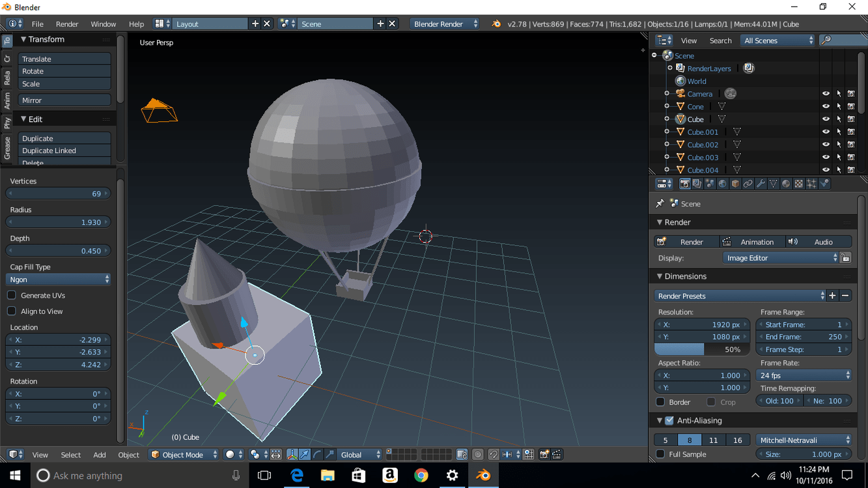Click the OpenGL render image camera icon
Viewport: 868px width, 488px height.
(544, 455)
